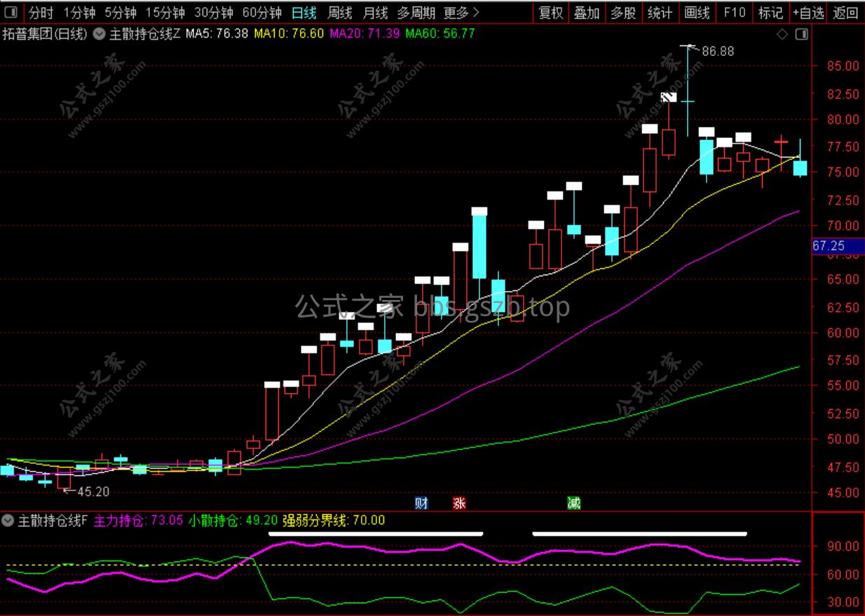Click the 叠加 overlay button
Viewport: 865px width, 616px height.
(x=587, y=13)
